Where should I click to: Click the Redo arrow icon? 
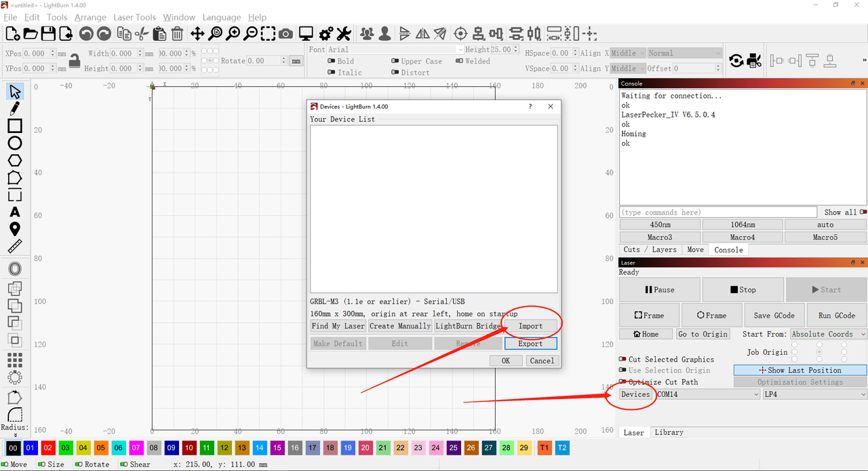(x=104, y=33)
